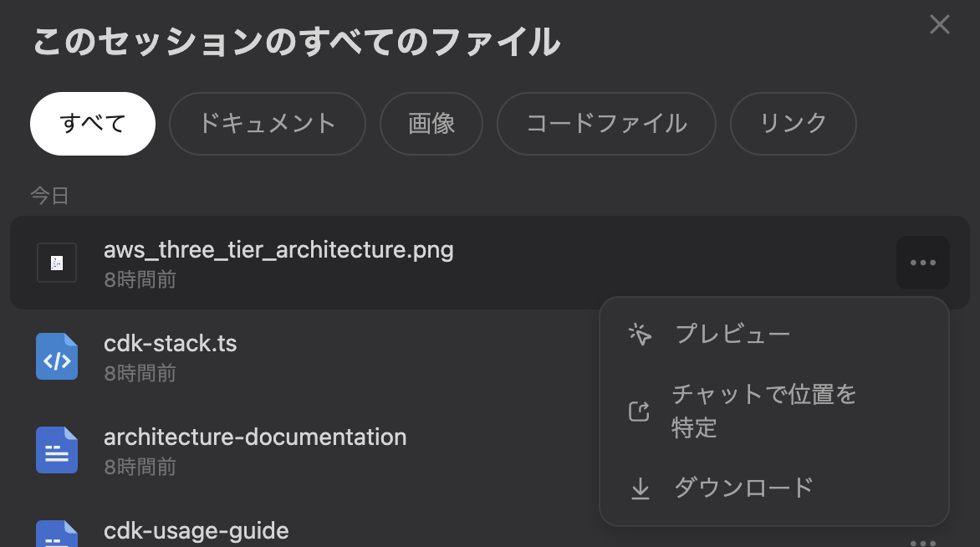Viewport: 980px width, 547px height.
Task: Open the リンク filter tab
Action: [794, 124]
